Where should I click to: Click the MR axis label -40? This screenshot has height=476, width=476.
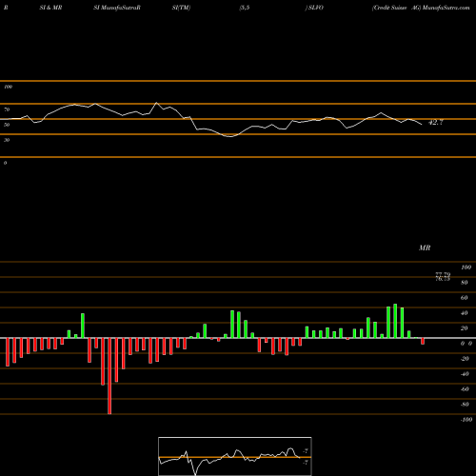pyautogui.click(x=465, y=374)
